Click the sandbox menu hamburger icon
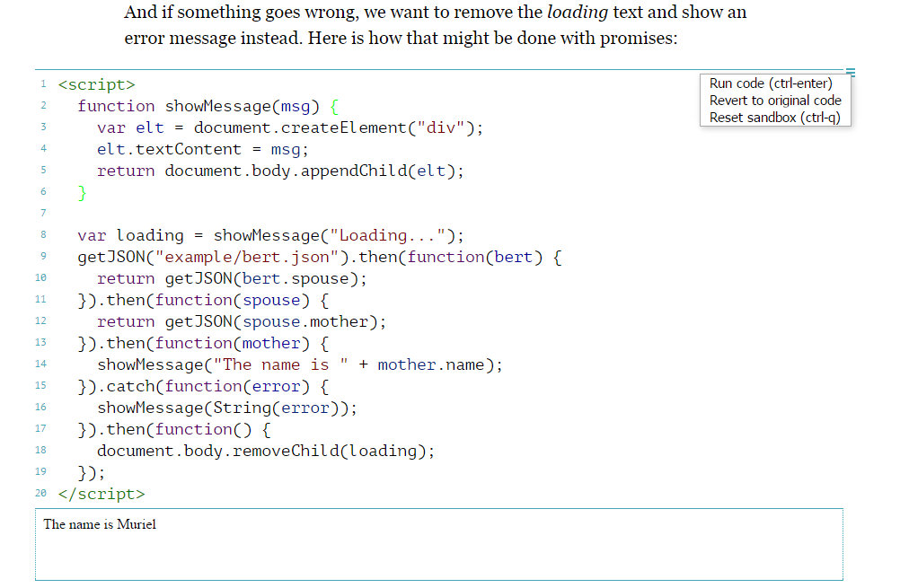 (850, 72)
